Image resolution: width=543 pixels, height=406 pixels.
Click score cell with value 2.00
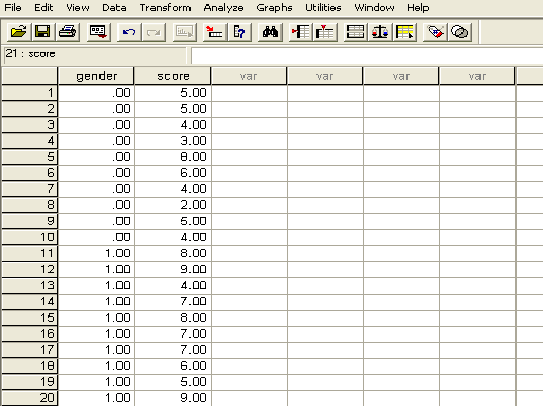pos(173,205)
